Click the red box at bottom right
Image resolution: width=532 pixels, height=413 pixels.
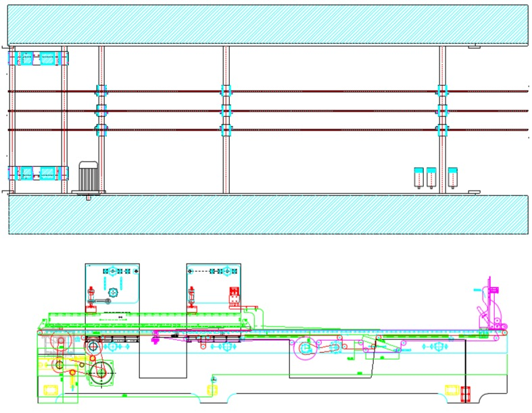465,393
